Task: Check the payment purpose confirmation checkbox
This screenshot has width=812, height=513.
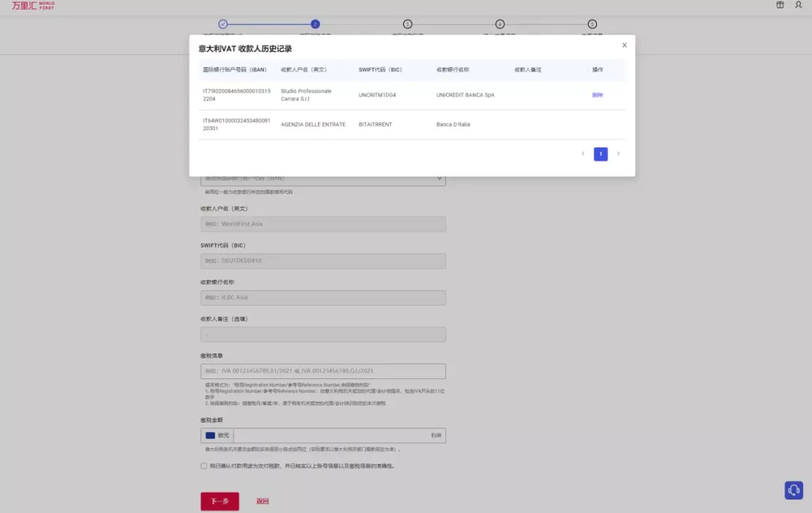Action: pos(204,466)
